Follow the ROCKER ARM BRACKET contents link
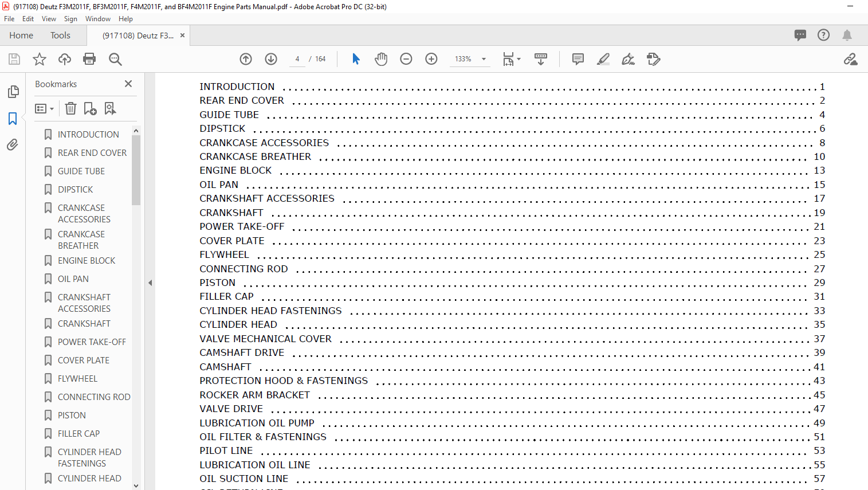Viewport: 868px width, 490px height. tap(254, 395)
